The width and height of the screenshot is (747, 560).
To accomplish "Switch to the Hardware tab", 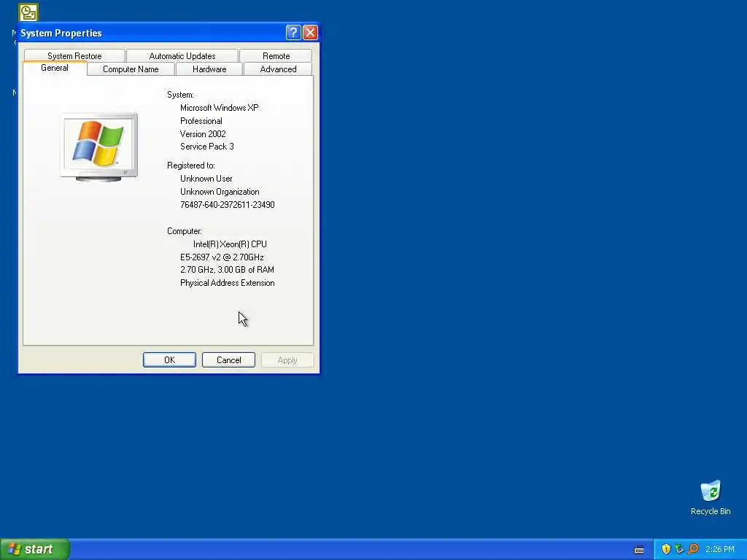I will 209,69.
